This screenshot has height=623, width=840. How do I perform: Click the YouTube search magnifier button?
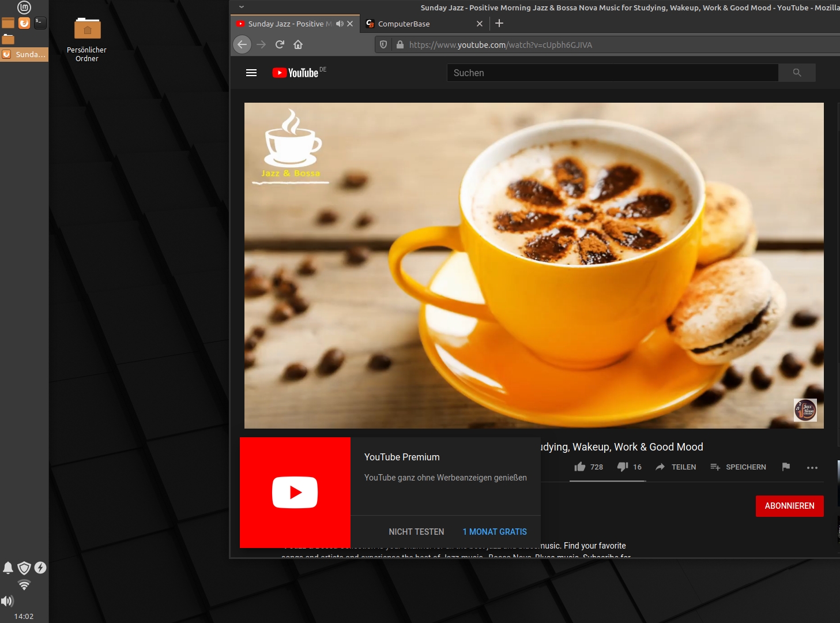pyautogui.click(x=797, y=73)
